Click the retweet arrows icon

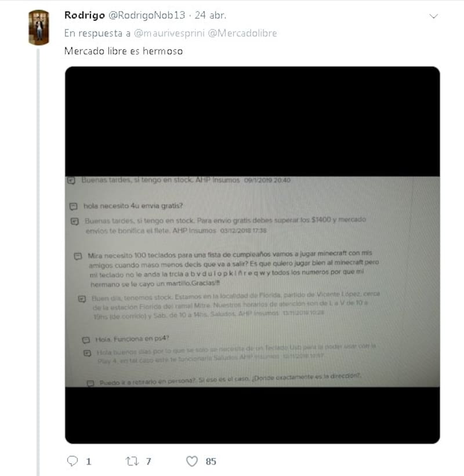coord(132,461)
